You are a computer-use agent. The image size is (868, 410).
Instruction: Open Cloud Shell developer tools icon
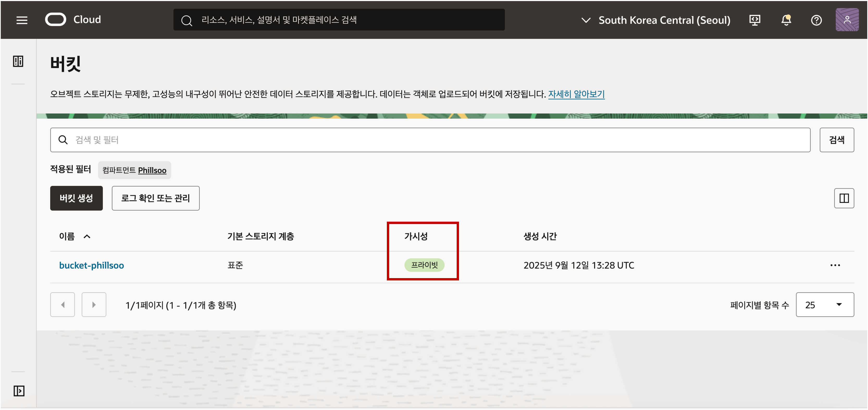[x=755, y=20]
